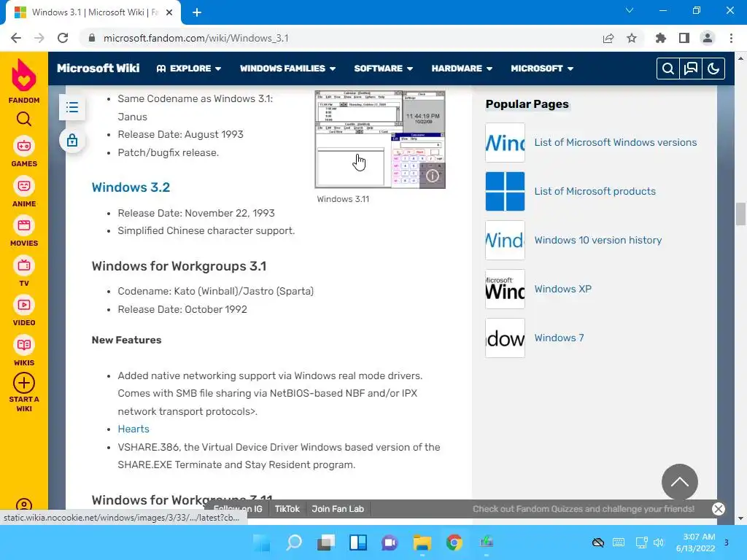The height and width of the screenshot is (560, 747).
Task: Click the Windows 3.11 screenshot thumbnail
Action: pos(380,139)
